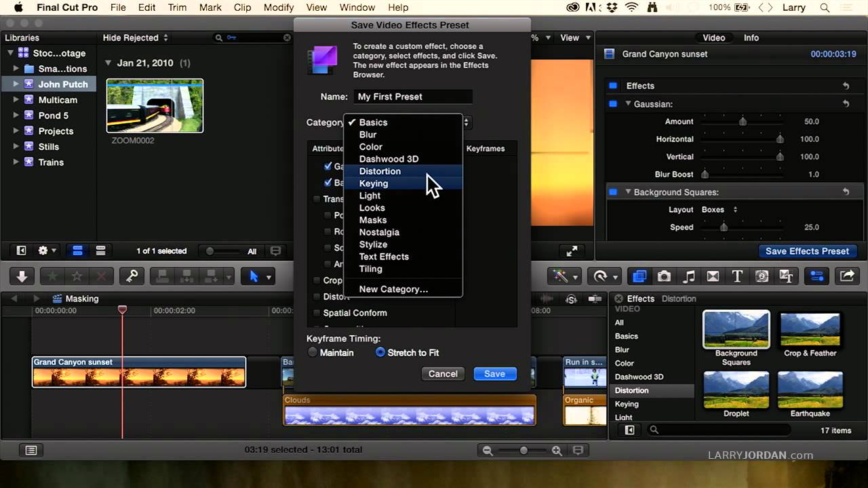Open the keyword editor key icon
The width and height of the screenshot is (868, 488).
click(132, 276)
